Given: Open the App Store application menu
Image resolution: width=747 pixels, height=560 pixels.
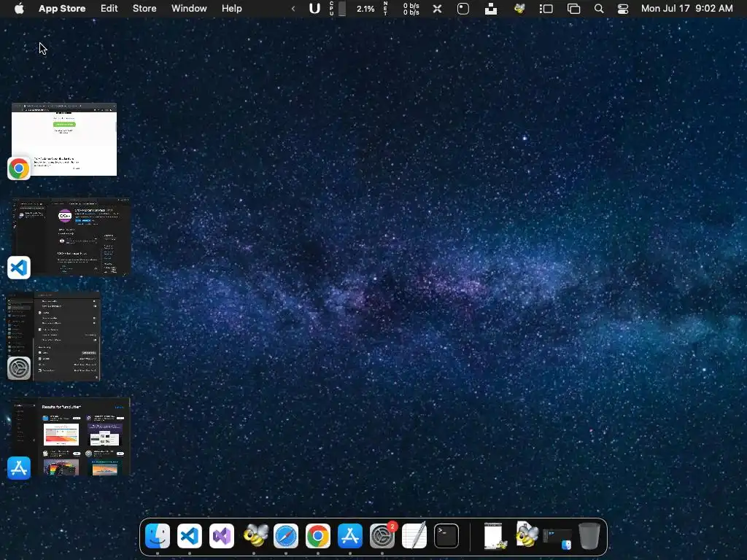Looking at the screenshot, I should pyautogui.click(x=62, y=8).
